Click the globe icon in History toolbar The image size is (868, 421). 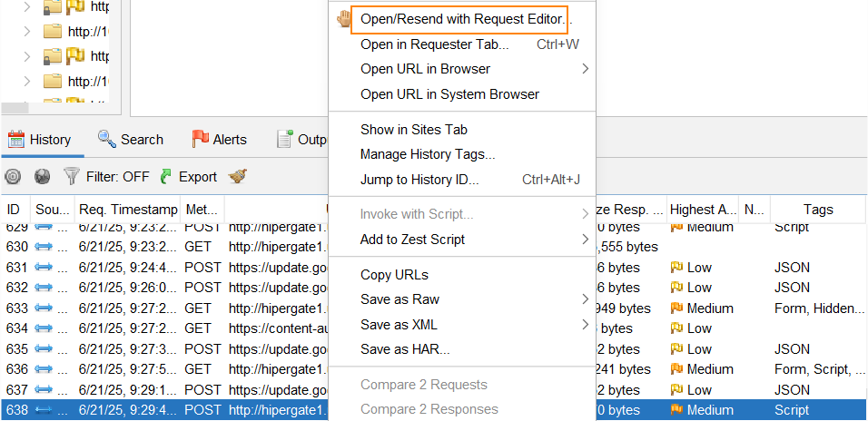[x=42, y=177]
